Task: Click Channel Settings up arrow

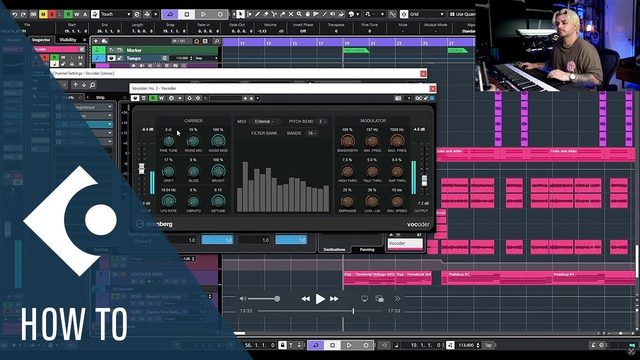Action: point(76,85)
